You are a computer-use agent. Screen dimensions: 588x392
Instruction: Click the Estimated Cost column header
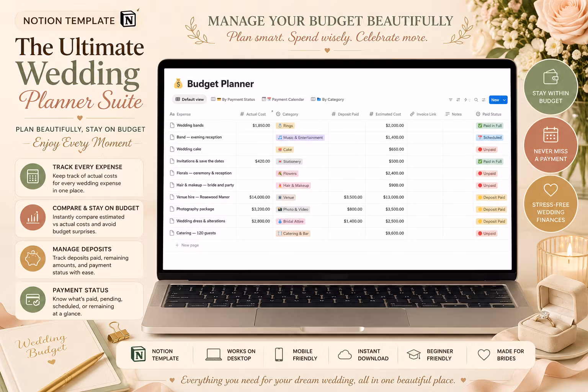coord(385,114)
